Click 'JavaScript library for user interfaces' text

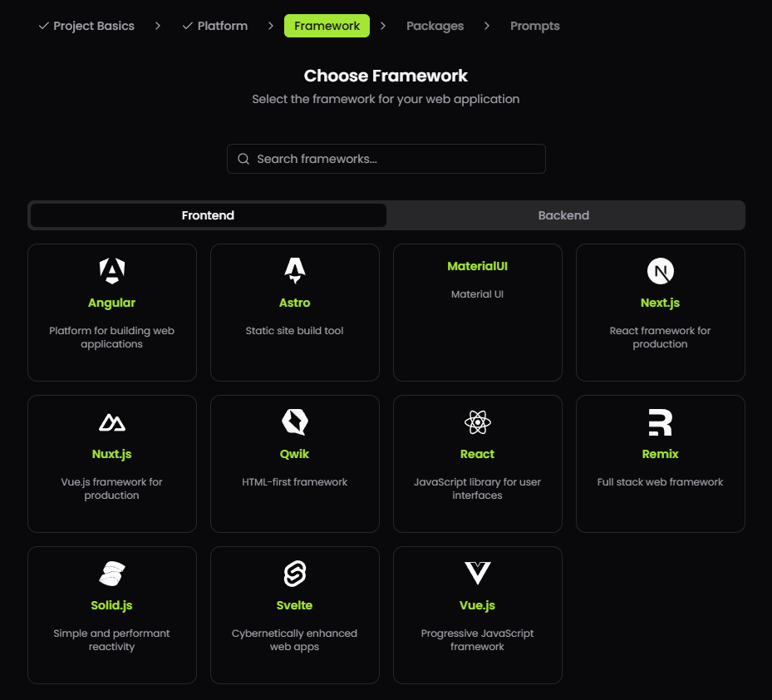(477, 489)
